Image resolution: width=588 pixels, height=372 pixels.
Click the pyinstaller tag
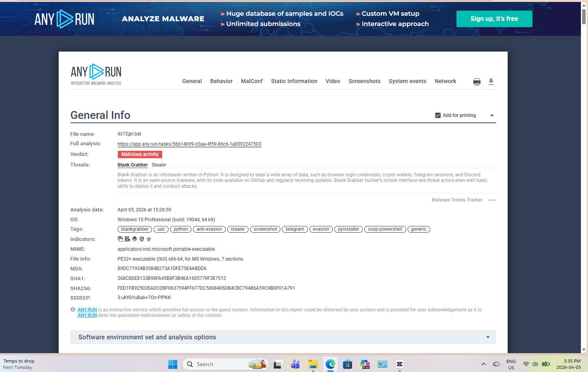click(x=349, y=229)
